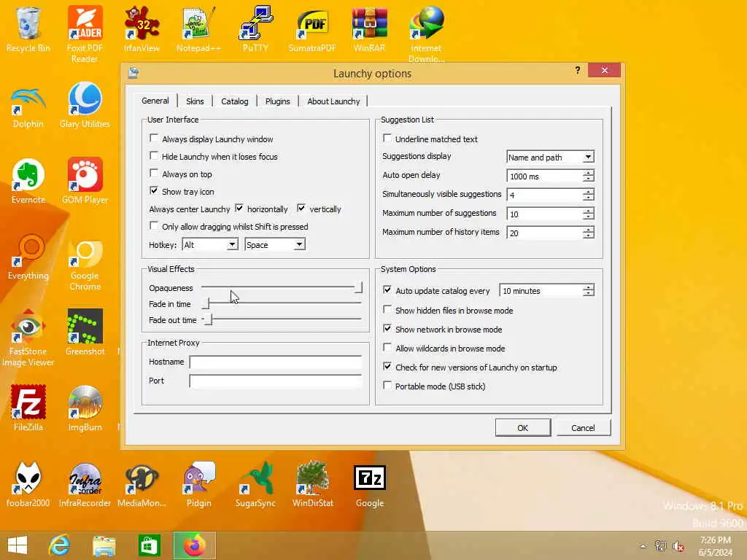Viewport: 747px width, 560px height.
Task: Open the Windows Store taskbar icon
Action: tap(149, 545)
